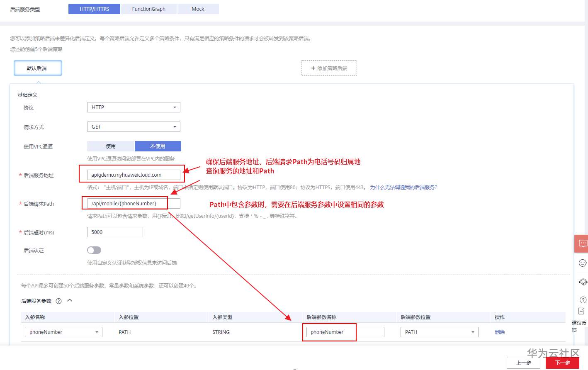The width and height of the screenshot is (588, 370).
Task: Open the headset customer service icon
Action: [583, 282]
